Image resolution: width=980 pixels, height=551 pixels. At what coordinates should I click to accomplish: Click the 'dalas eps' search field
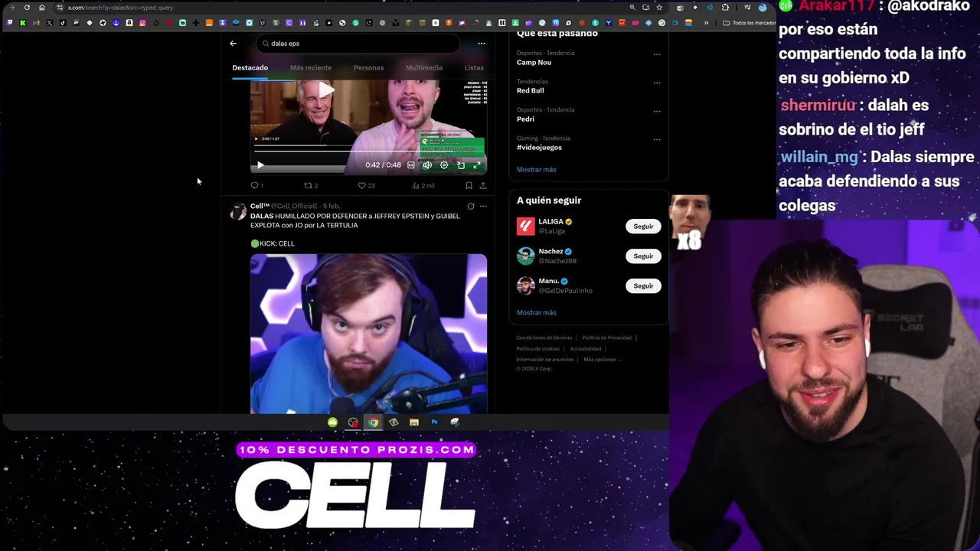click(360, 44)
